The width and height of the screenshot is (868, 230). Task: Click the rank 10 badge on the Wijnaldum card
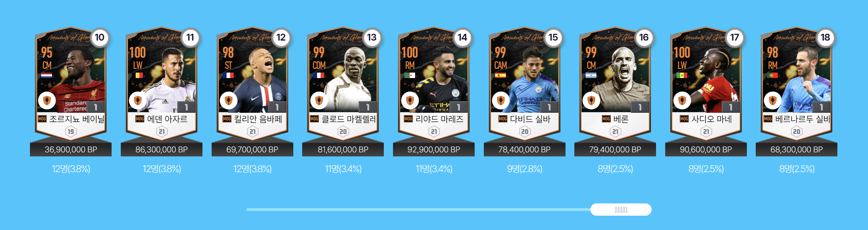pos(99,37)
